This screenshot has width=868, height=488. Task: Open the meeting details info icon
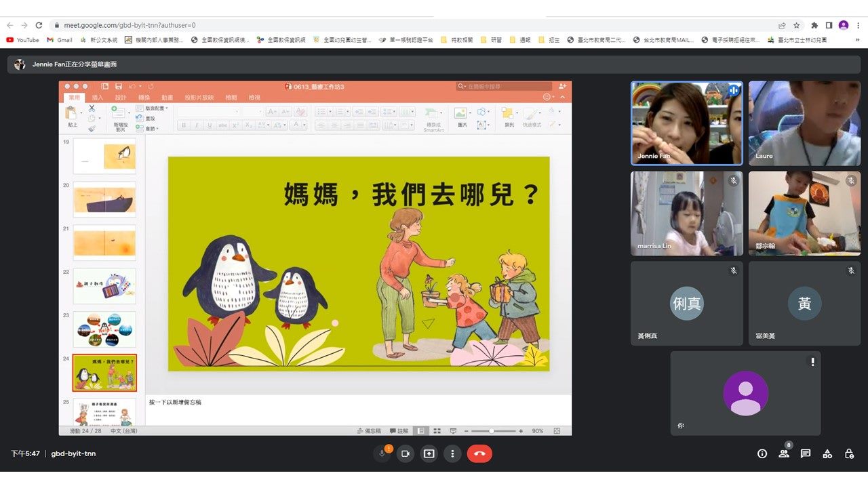pyautogui.click(x=762, y=453)
